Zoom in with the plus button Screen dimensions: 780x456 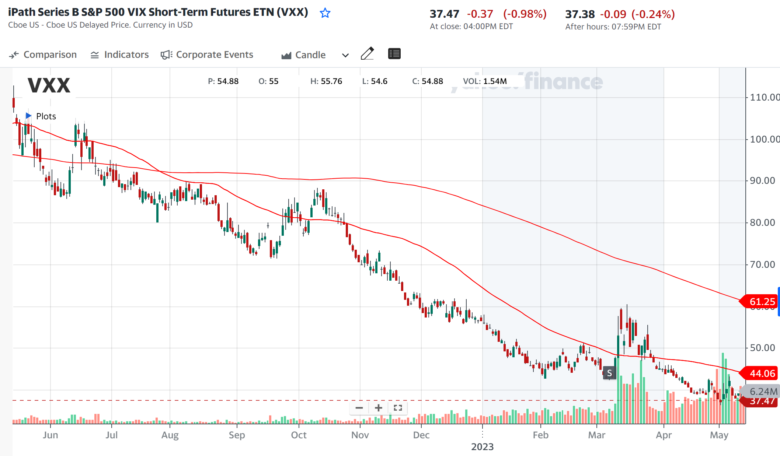[379, 408]
